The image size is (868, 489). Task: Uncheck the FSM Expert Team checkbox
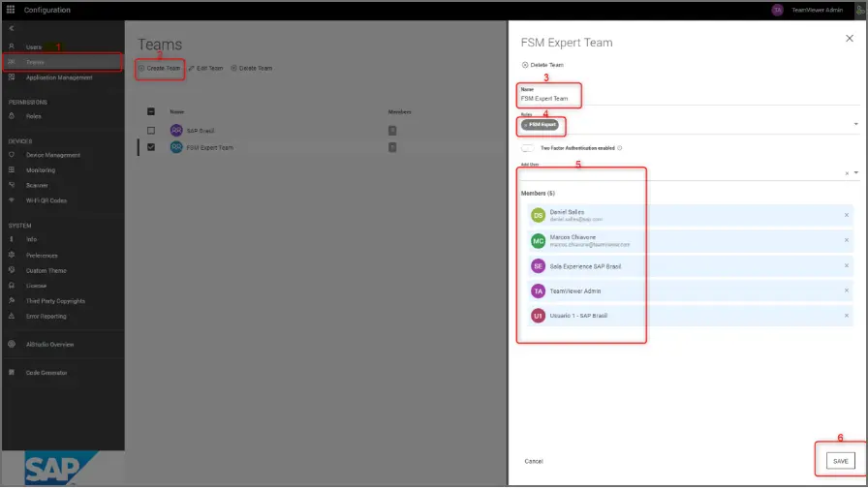pos(150,147)
